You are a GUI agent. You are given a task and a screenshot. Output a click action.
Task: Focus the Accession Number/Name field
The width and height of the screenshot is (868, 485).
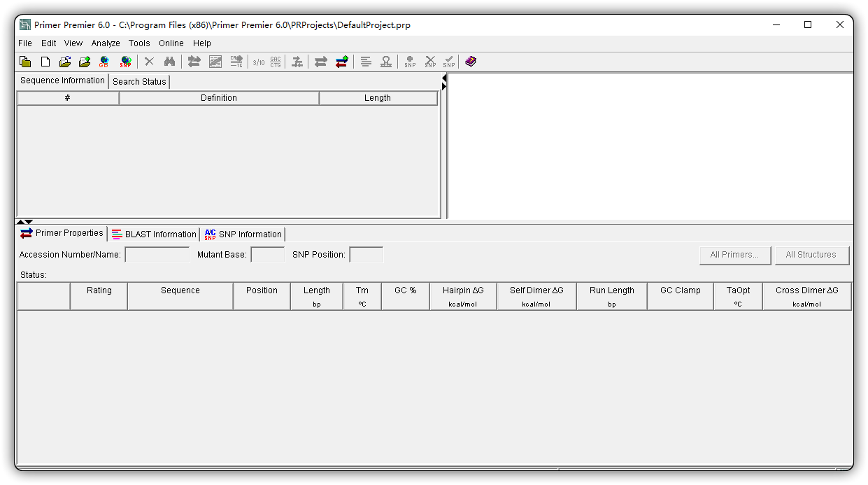(x=157, y=255)
